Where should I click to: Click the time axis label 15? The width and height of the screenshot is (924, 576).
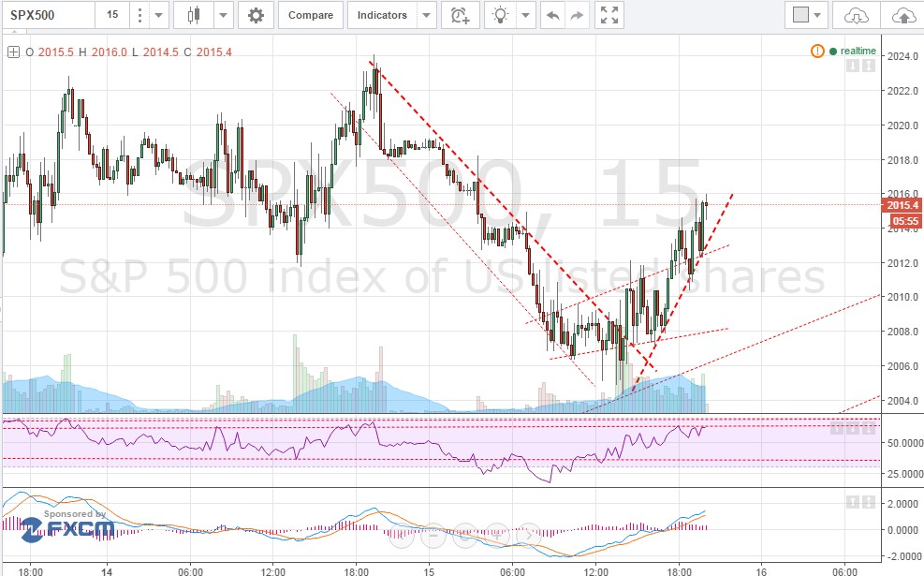429,571
